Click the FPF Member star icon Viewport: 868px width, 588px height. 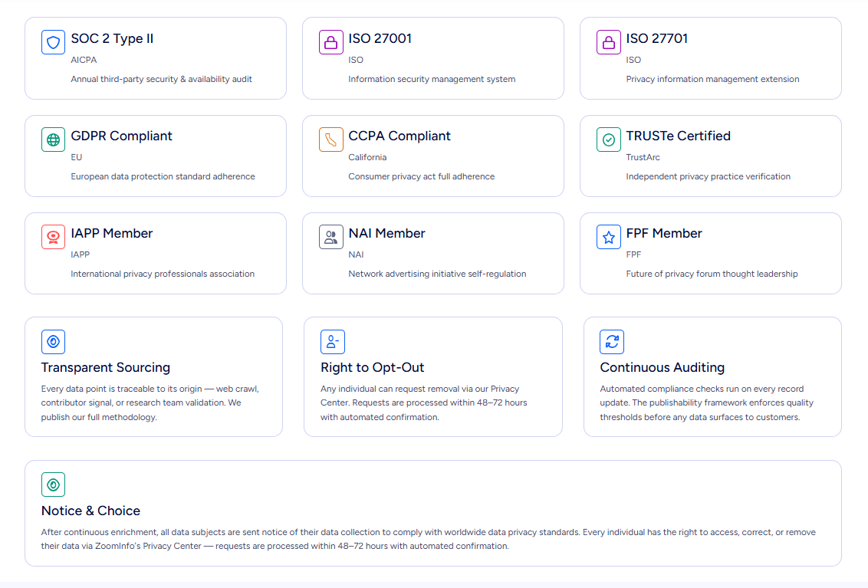point(608,237)
